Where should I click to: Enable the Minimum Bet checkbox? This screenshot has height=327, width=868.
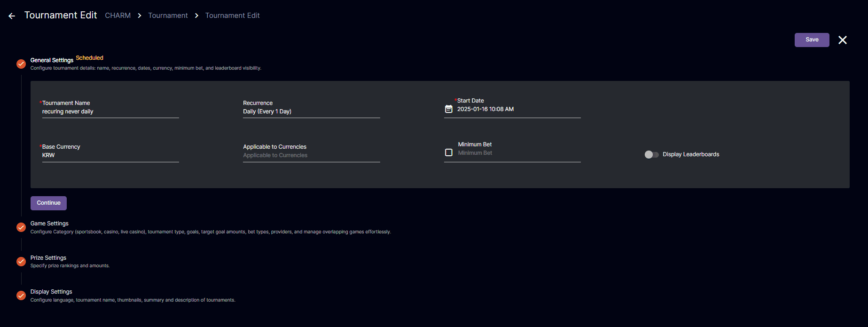point(449,152)
